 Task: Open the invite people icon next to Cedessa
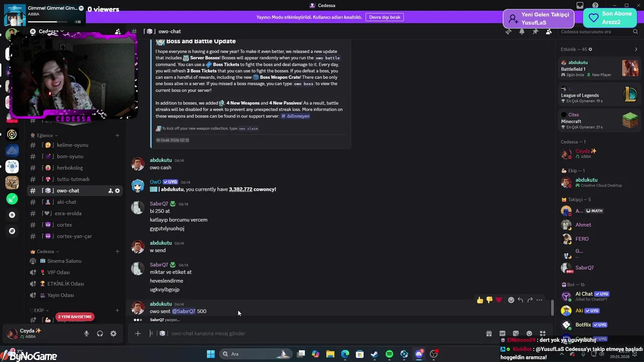(x=118, y=31)
